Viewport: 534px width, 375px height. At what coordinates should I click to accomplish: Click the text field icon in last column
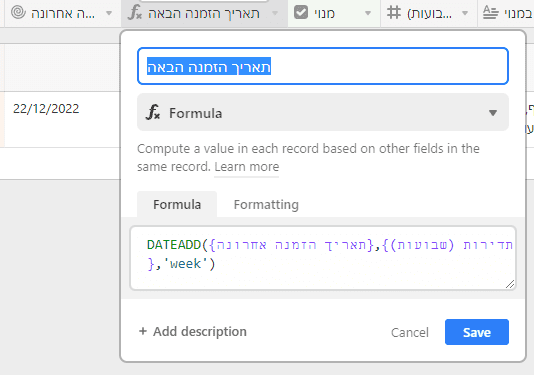click(x=491, y=13)
